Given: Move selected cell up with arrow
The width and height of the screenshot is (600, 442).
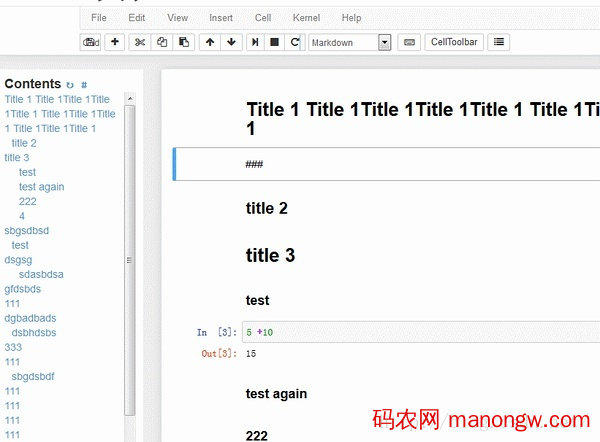Looking at the screenshot, I should (210, 42).
